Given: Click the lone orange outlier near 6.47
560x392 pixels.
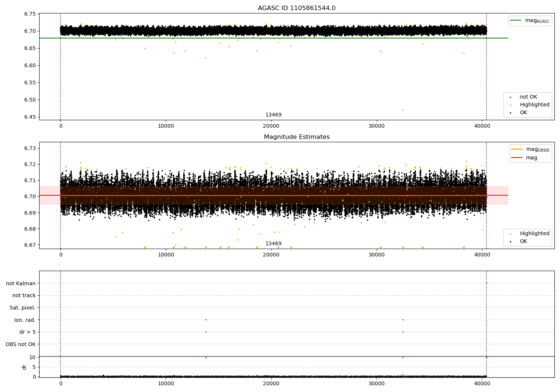Looking at the screenshot, I should click(403, 110).
